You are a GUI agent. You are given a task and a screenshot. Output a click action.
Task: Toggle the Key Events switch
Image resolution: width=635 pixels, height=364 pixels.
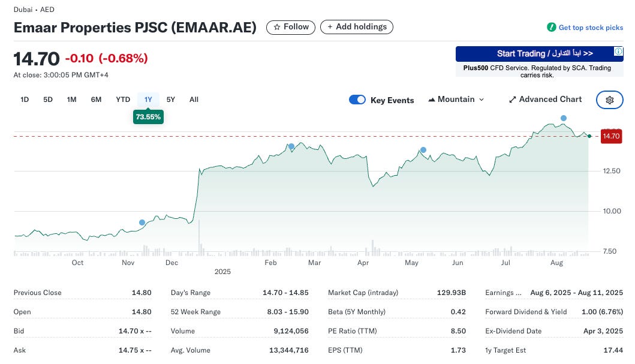(357, 100)
